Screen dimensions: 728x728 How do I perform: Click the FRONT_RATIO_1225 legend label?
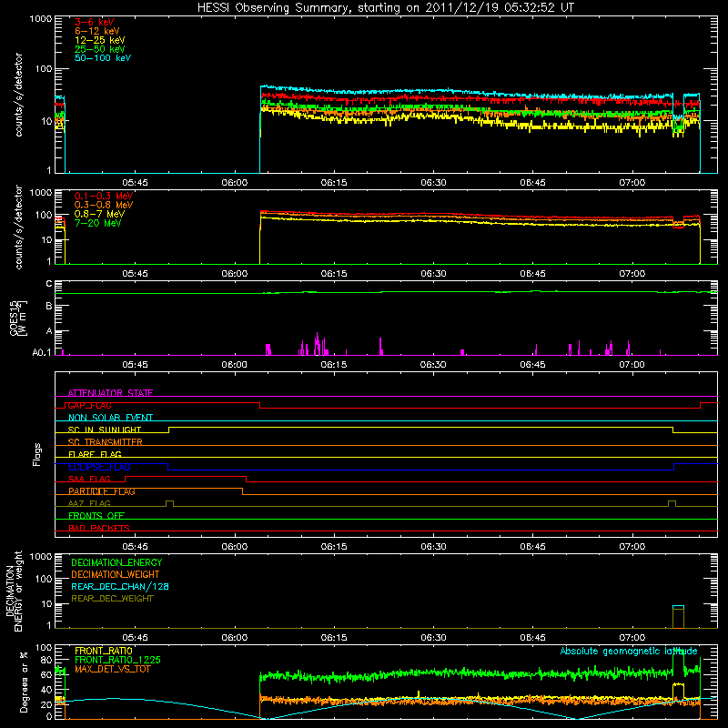[117, 660]
